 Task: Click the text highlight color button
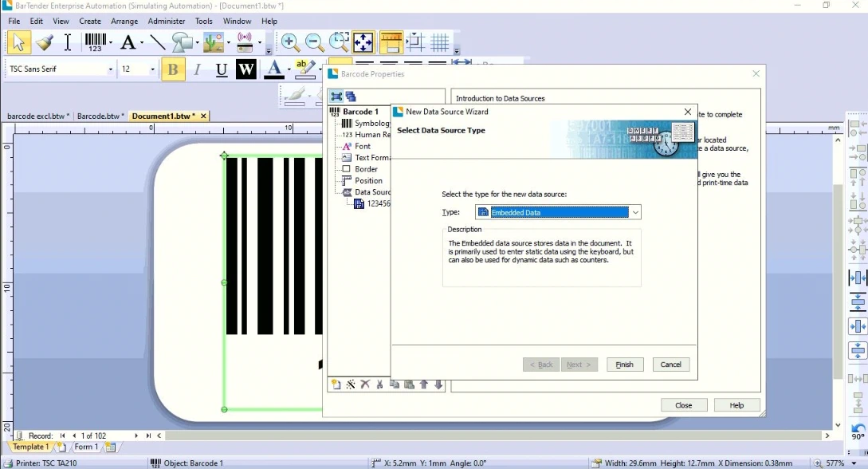click(305, 69)
